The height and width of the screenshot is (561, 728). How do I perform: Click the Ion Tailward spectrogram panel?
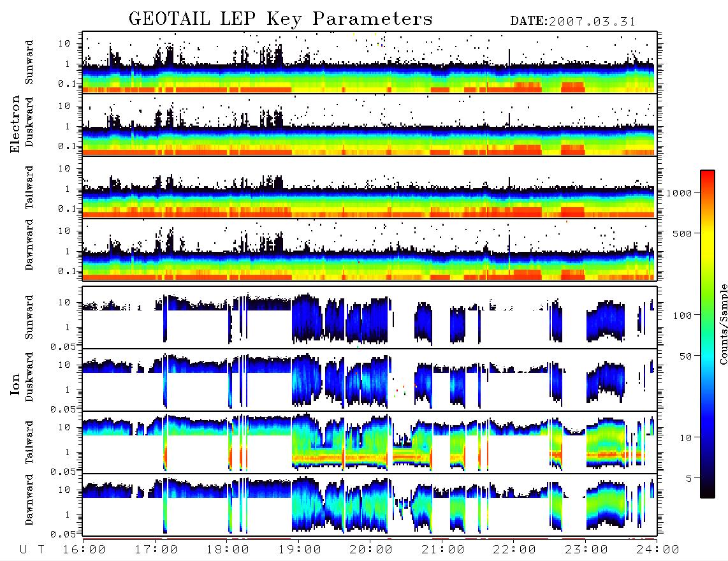370,442
